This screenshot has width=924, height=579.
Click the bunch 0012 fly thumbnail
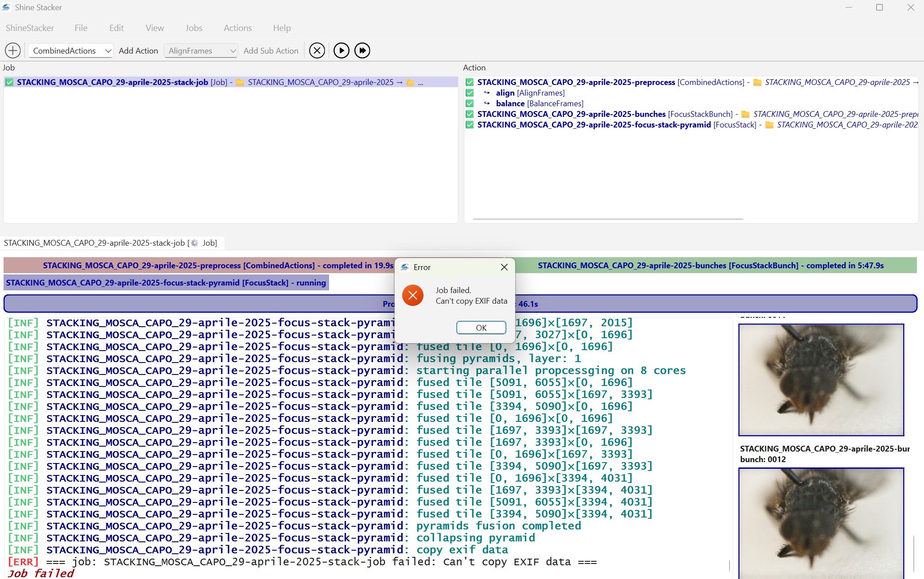point(821,522)
